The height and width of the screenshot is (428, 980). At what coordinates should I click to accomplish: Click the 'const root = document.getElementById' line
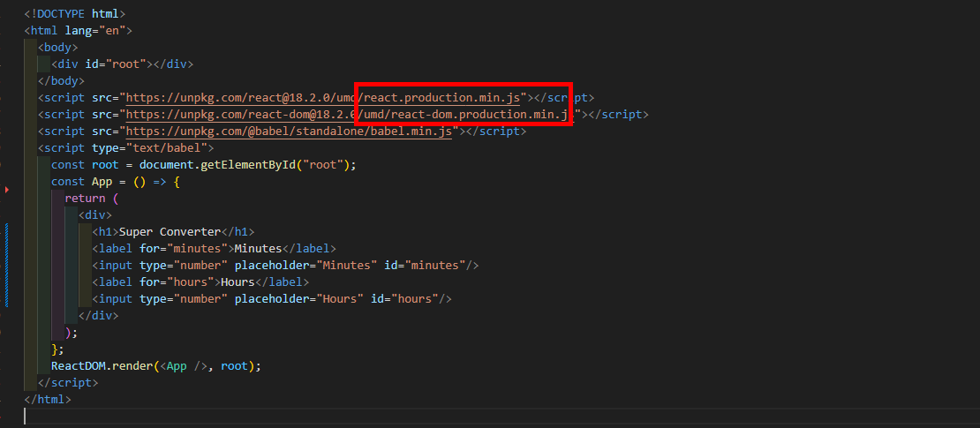coord(204,165)
